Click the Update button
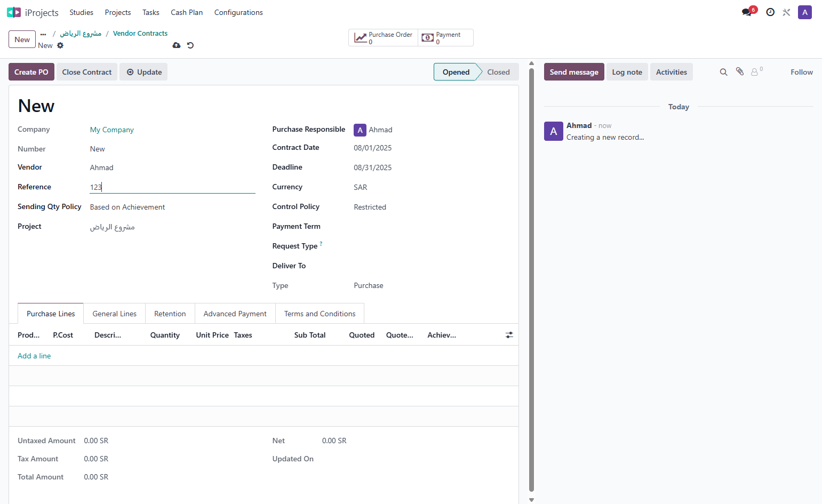Screen dimensions: 822x504 (144, 72)
